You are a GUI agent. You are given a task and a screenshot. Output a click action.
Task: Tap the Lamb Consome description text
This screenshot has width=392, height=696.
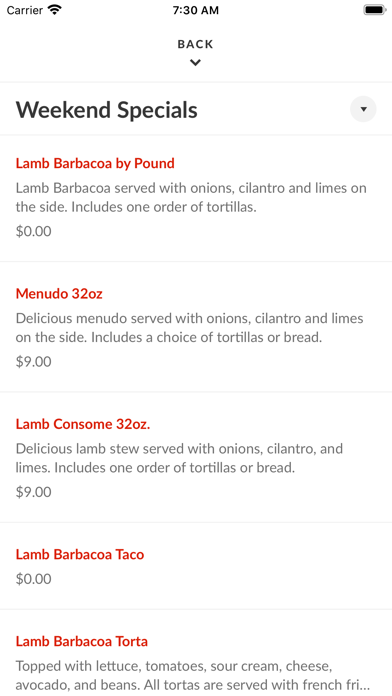[x=179, y=458]
